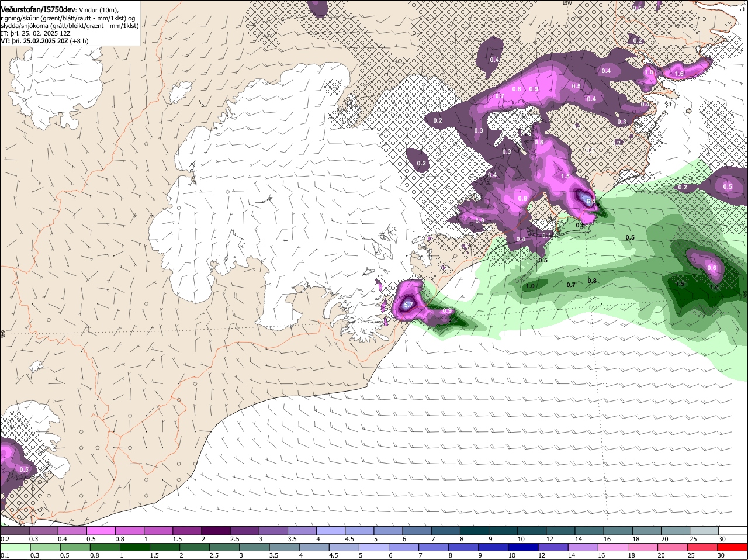The image size is (748, 560).
Task: Select the bright pink 0.5 swatch on the upper scale
Action: coord(101,531)
